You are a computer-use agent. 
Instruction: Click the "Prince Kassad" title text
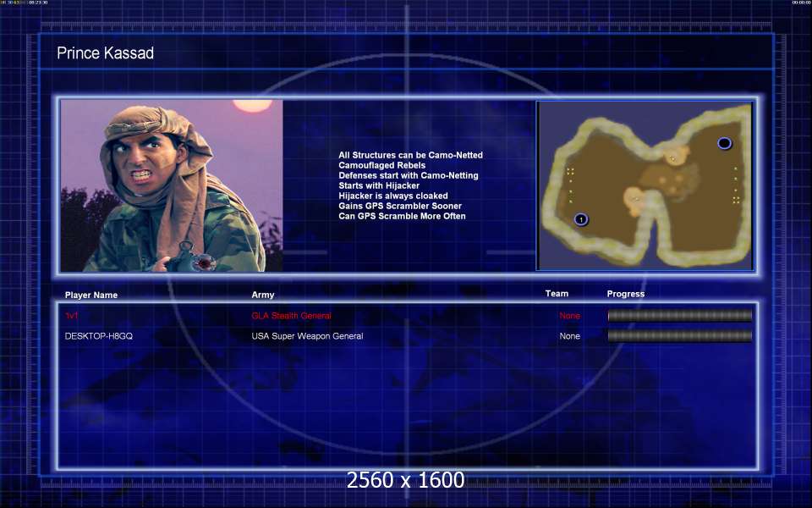(105, 52)
